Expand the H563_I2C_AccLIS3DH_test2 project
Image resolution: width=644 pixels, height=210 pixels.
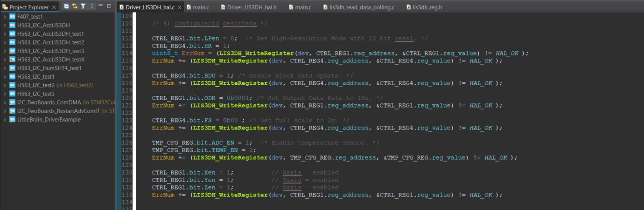tap(5, 42)
